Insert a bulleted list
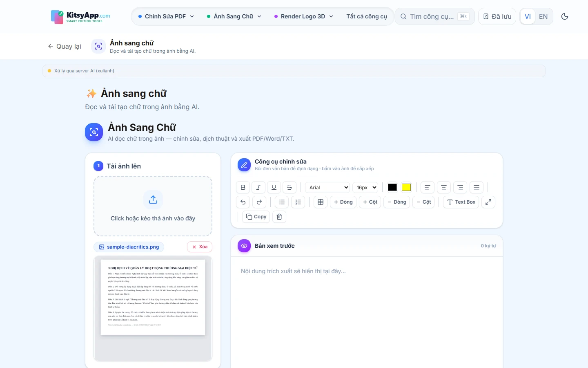 282,202
